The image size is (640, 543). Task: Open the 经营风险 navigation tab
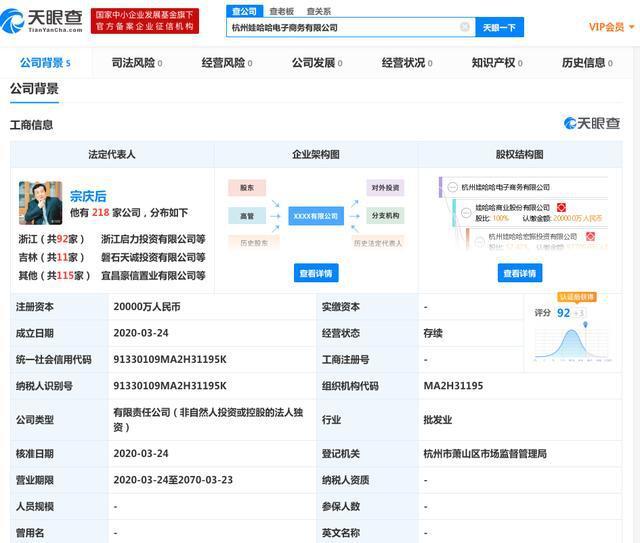[227, 63]
